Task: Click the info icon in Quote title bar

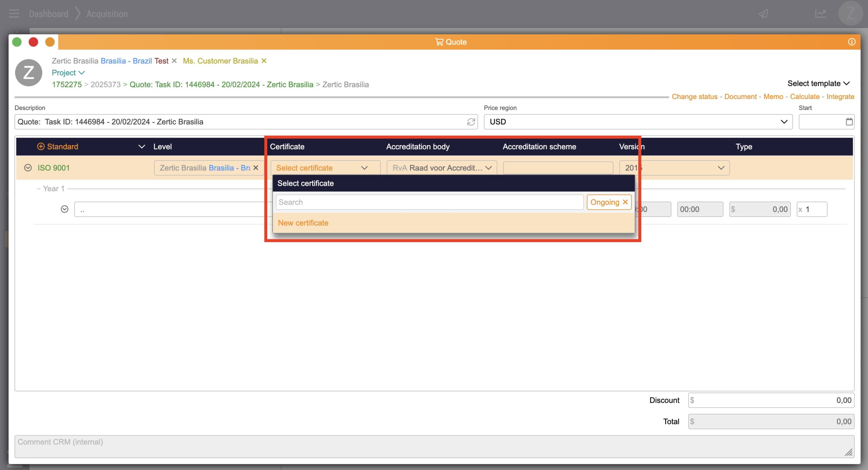Action: pos(852,42)
